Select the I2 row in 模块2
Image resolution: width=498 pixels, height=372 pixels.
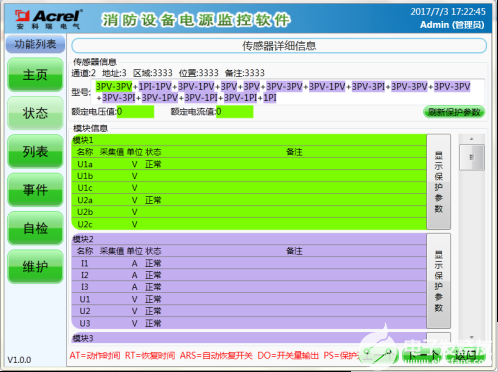point(249,275)
